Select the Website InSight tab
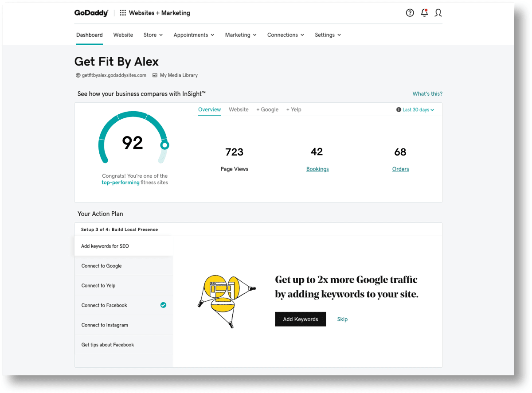The image size is (532, 393). (x=239, y=109)
